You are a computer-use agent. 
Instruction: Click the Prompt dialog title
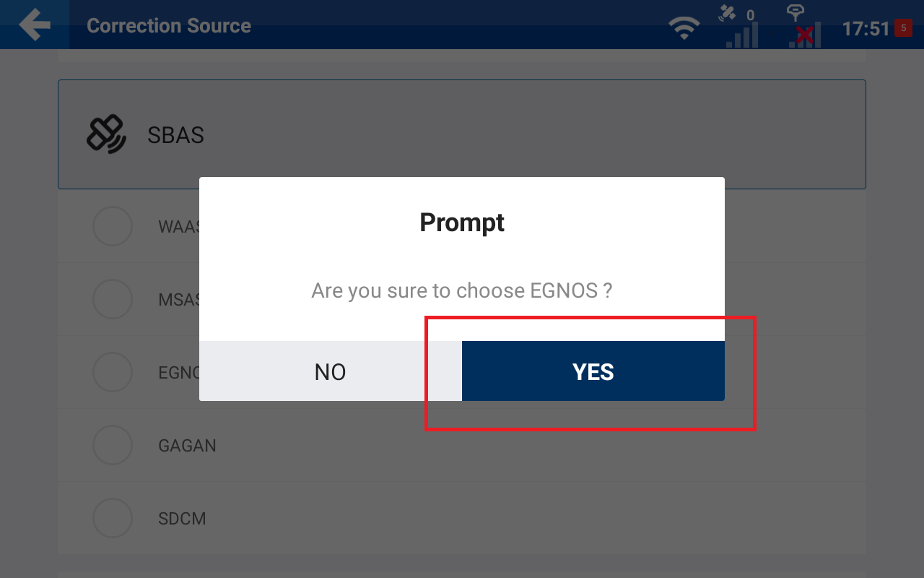click(462, 223)
